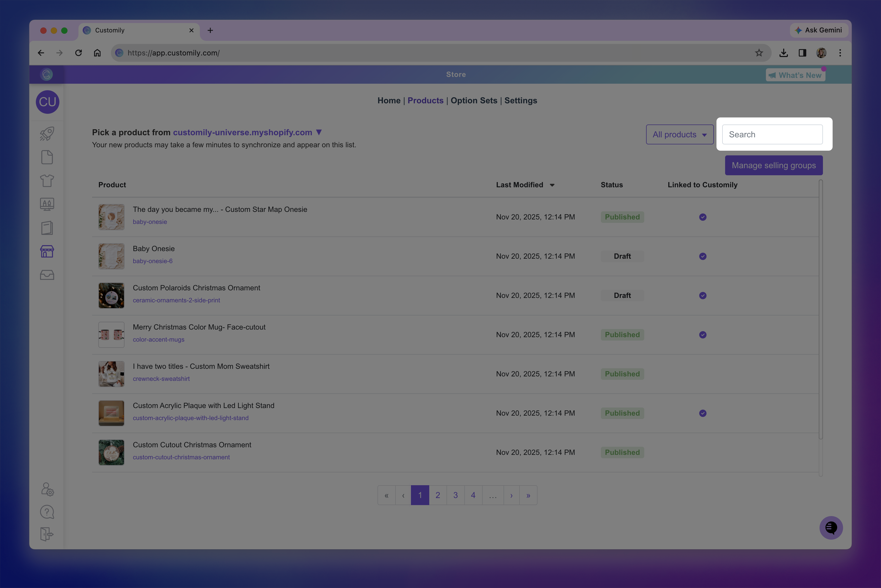Go to next page arrow
This screenshot has width=881, height=588.
[x=511, y=495]
